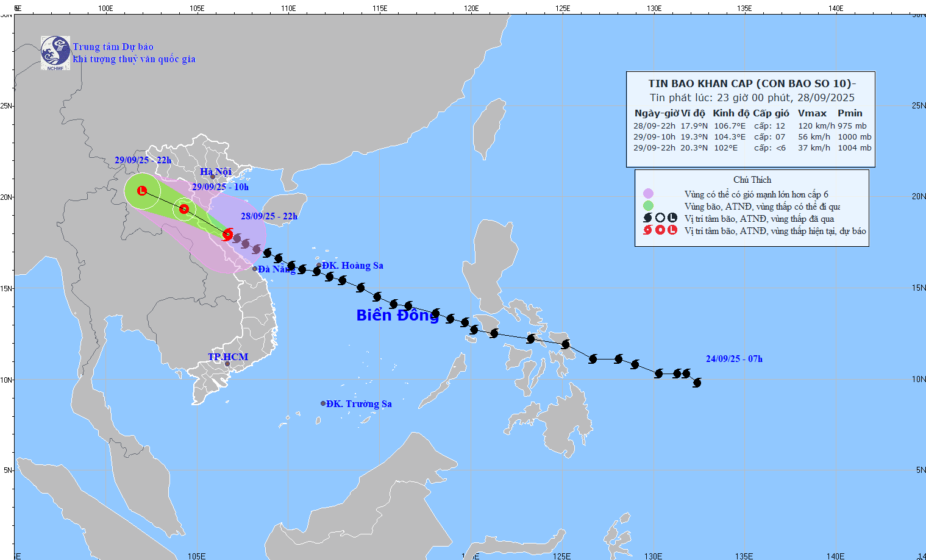The width and height of the screenshot is (926, 560).
Task: Click the easternmost typhoon icon near 24/09/25 - 07h
Action: 697,381
